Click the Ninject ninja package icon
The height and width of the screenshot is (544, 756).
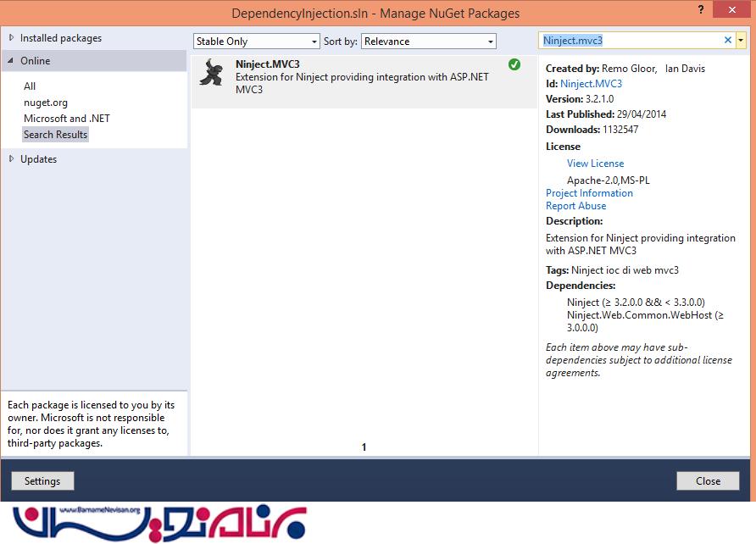pyautogui.click(x=210, y=74)
